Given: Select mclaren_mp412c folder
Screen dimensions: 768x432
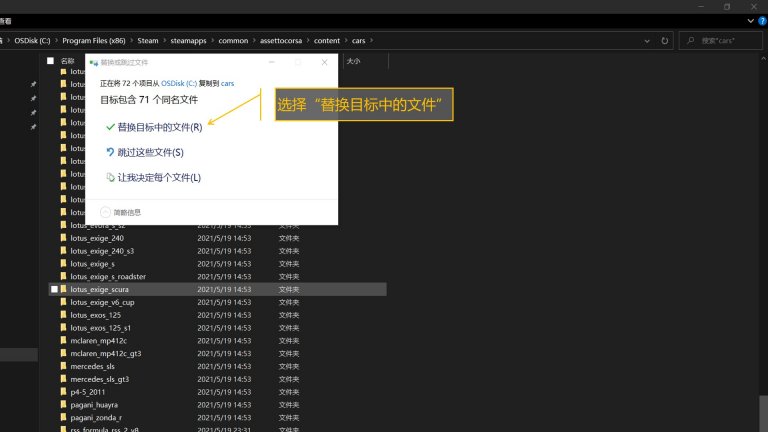Looking at the screenshot, I should coord(98,340).
